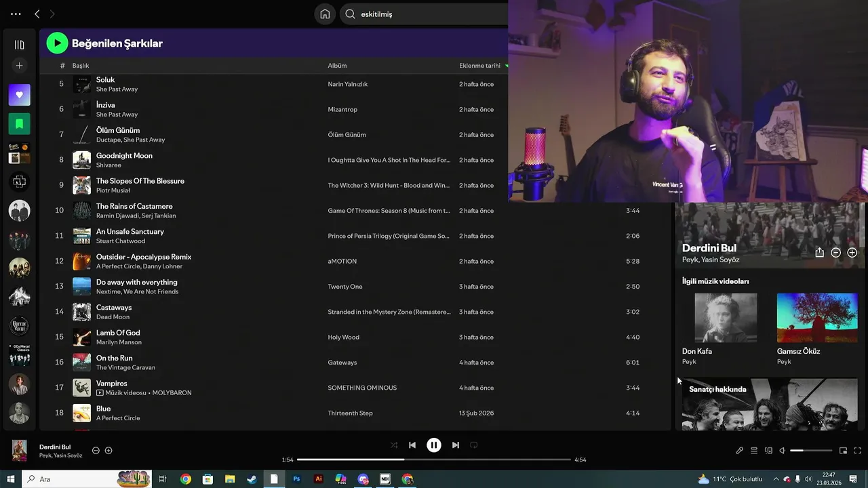
Task: Open the Sanatçı hakkında artist card
Action: tap(770, 404)
